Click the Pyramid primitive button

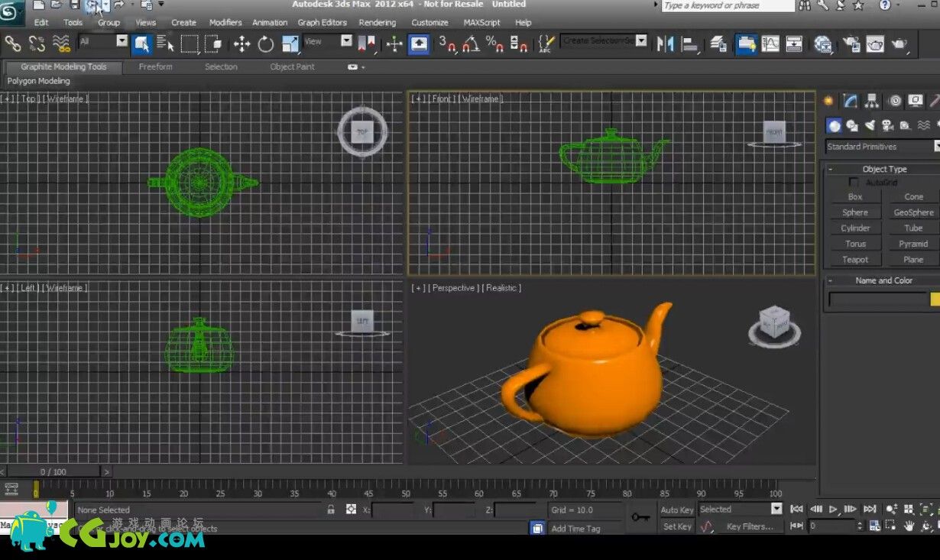pyautogui.click(x=913, y=244)
